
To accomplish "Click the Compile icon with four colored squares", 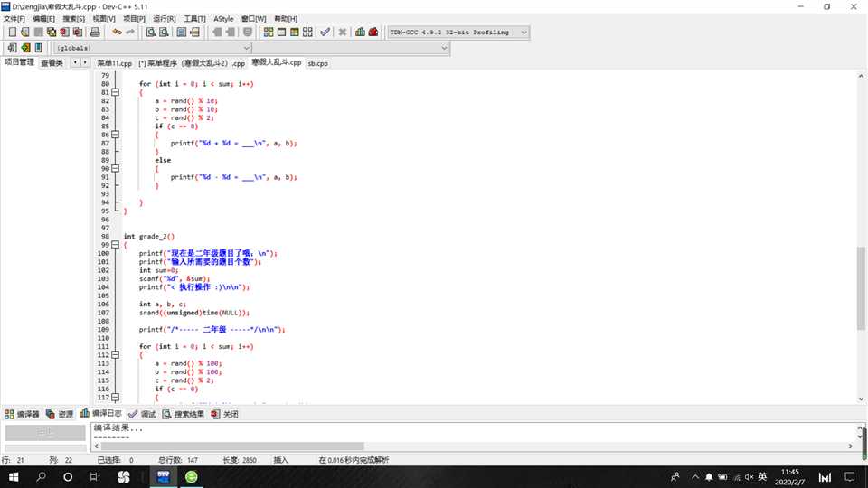I will coord(269,33).
